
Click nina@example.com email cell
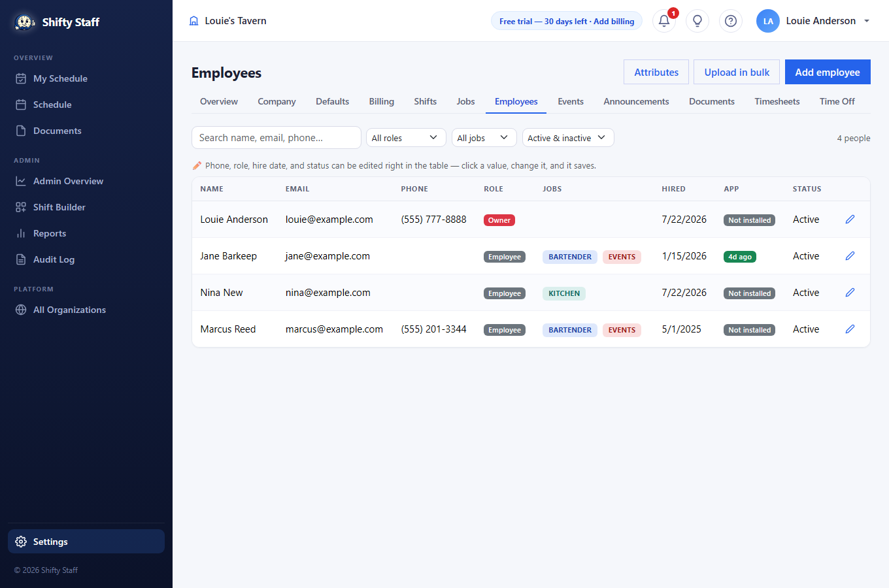click(328, 293)
